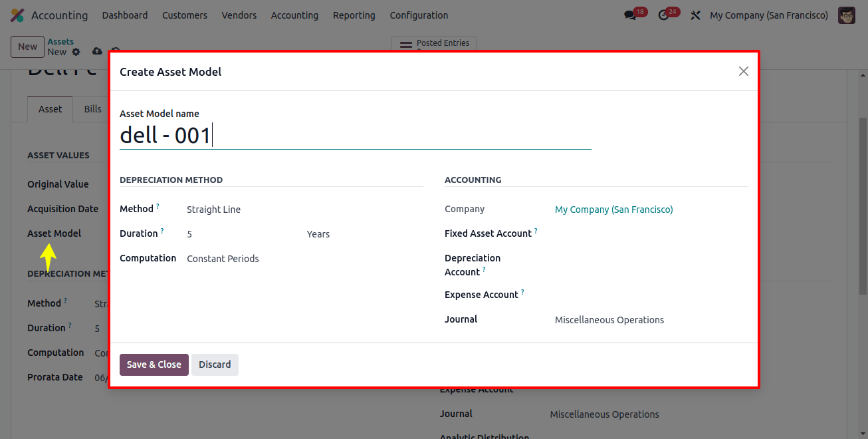
Task: Click the Acquisition Date label behind dialog
Action: coord(62,209)
